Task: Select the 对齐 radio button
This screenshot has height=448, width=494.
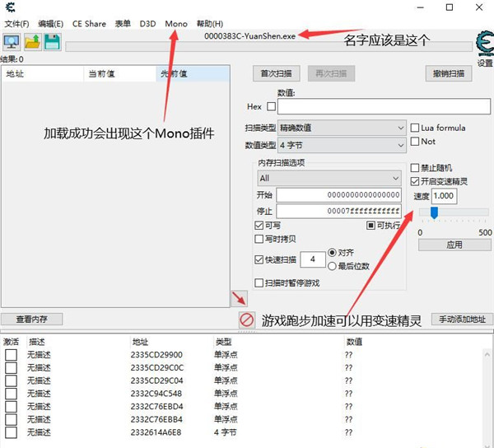Action: [x=332, y=252]
